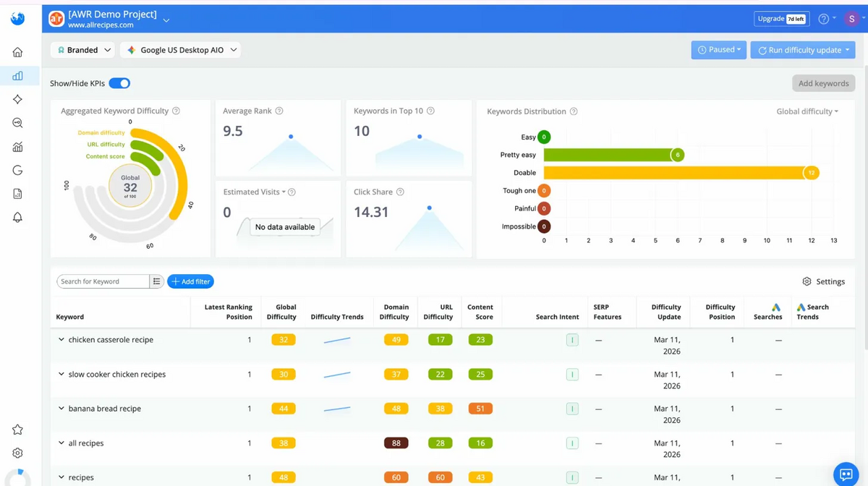Open the alerts bell sidebar icon
The height and width of the screenshot is (486, 868).
coord(17,218)
